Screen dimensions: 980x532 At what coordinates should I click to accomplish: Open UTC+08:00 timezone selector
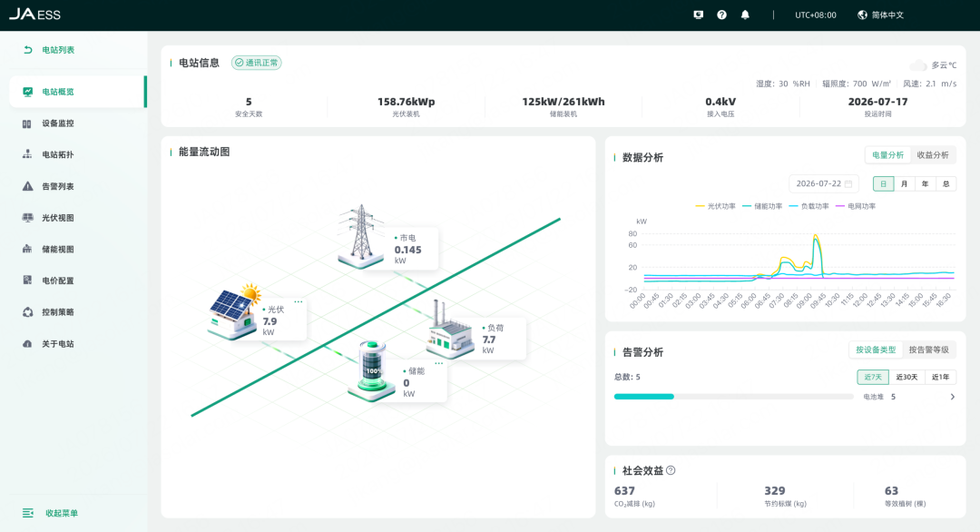tap(815, 15)
